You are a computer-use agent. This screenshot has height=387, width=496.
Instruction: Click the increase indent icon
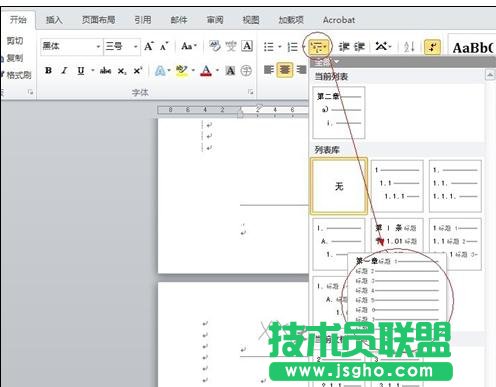pos(359,47)
